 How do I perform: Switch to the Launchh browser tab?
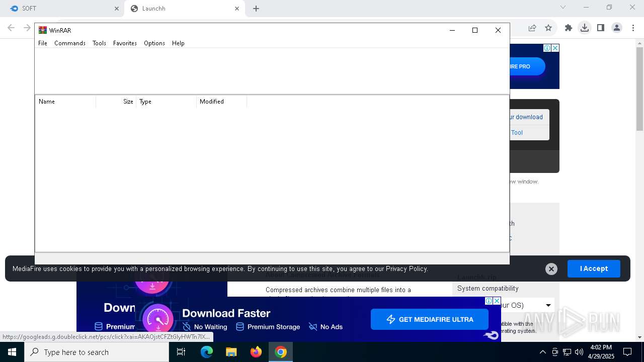[185, 9]
